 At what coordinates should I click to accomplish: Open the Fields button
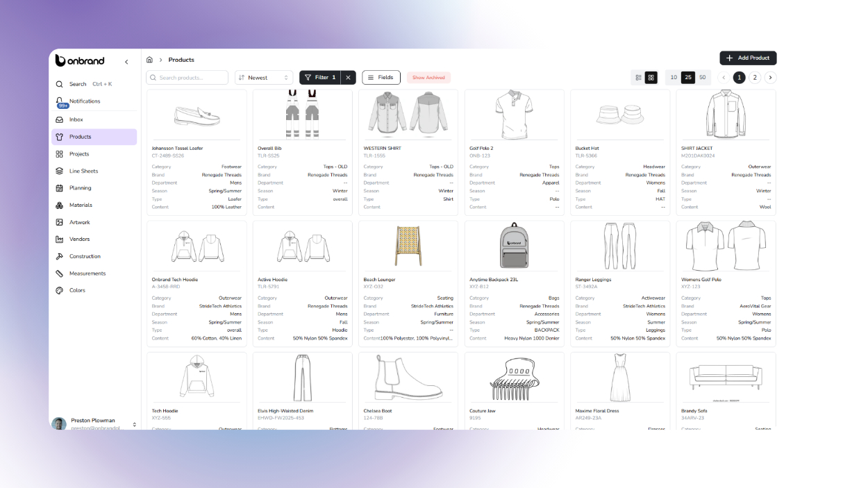(381, 78)
